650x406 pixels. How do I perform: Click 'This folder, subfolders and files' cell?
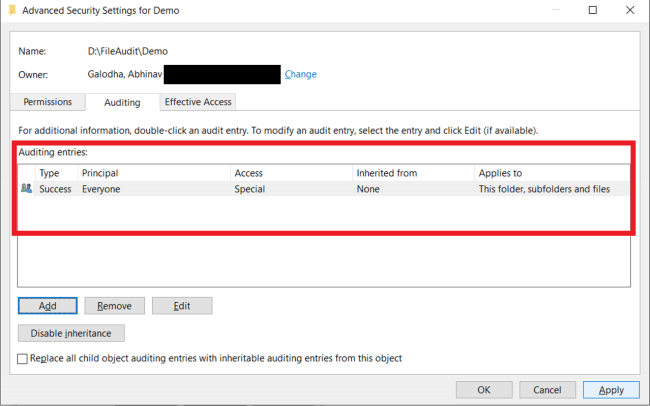point(544,189)
